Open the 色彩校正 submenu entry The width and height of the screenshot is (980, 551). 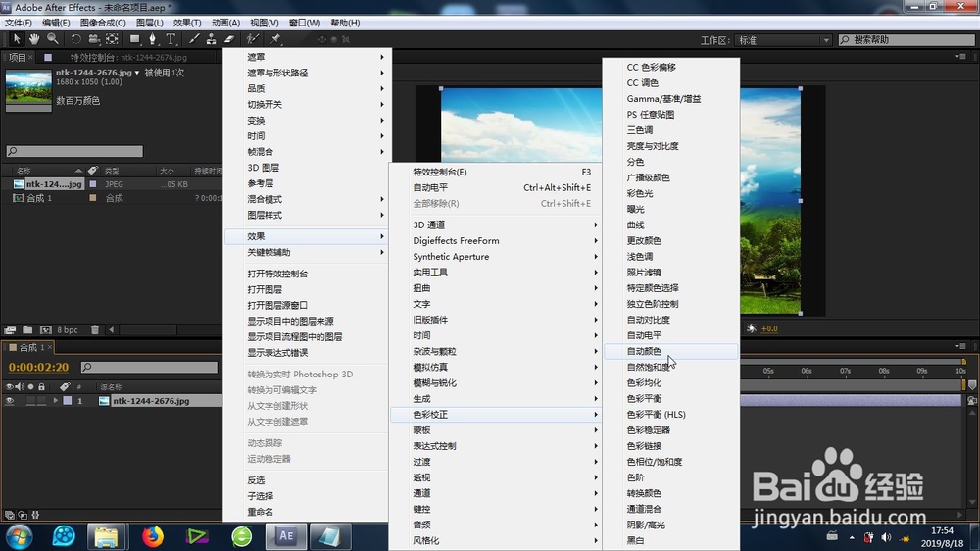pos(496,414)
